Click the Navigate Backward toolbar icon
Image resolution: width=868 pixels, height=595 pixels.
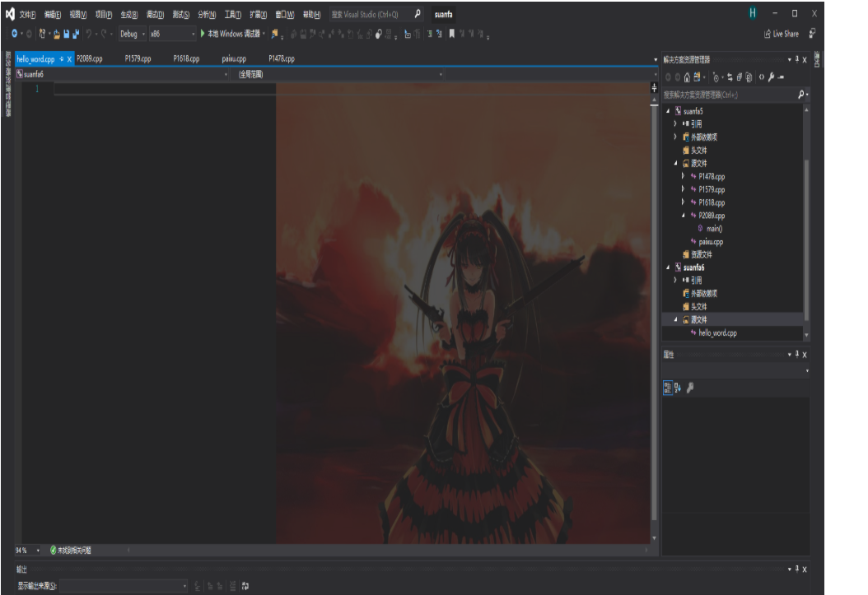14,34
